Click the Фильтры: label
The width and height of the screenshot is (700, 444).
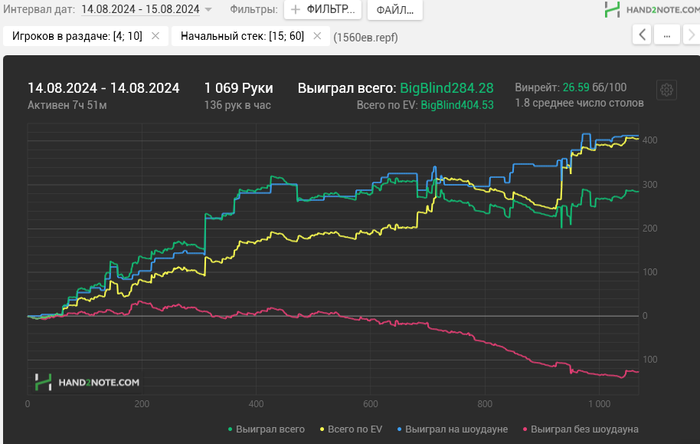(x=254, y=9)
